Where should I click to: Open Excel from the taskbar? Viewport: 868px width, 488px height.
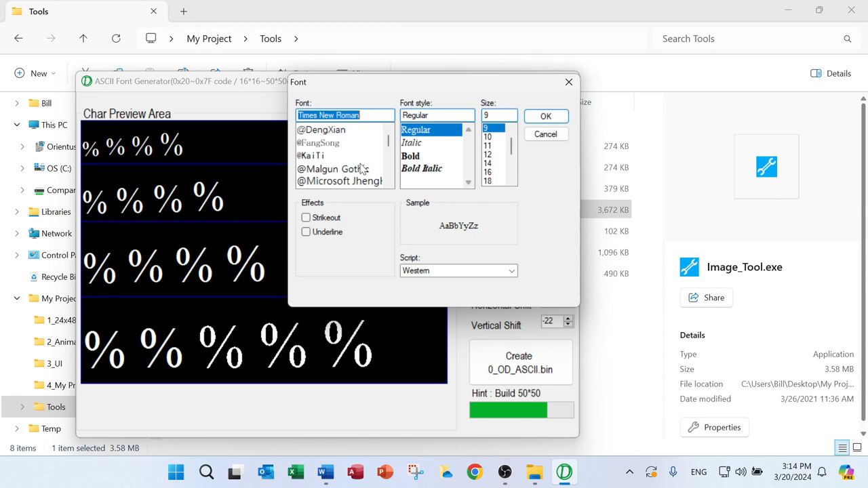tap(296, 472)
